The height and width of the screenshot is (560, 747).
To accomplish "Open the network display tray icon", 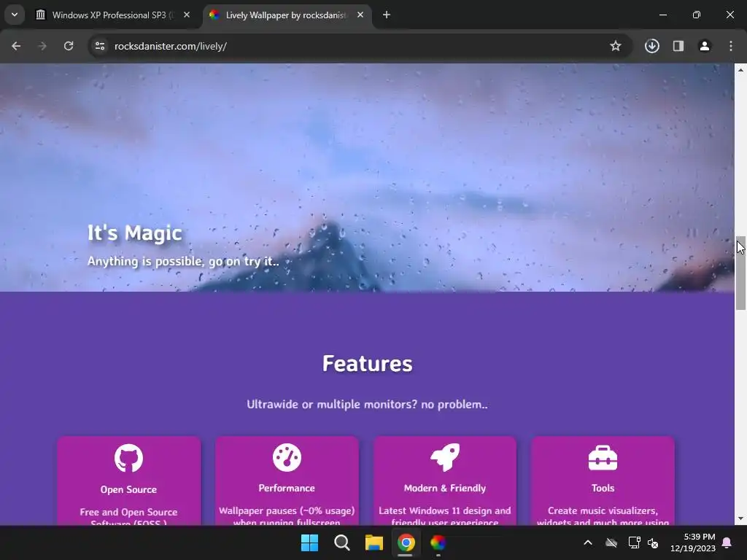I will 634,542.
